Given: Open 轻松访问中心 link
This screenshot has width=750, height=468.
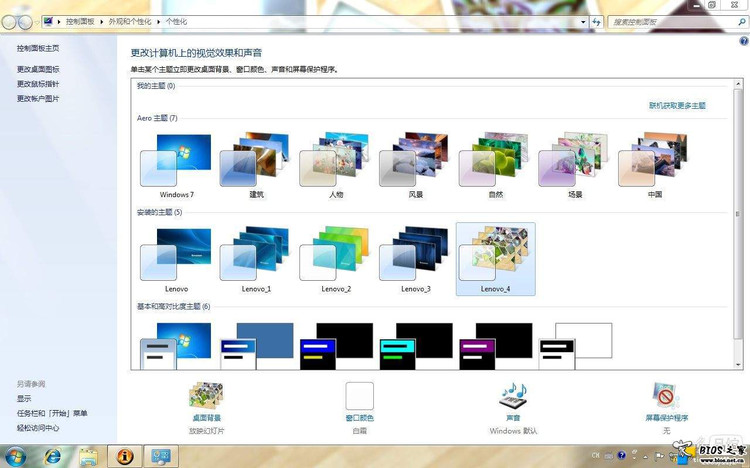Looking at the screenshot, I should (x=38, y=428).
